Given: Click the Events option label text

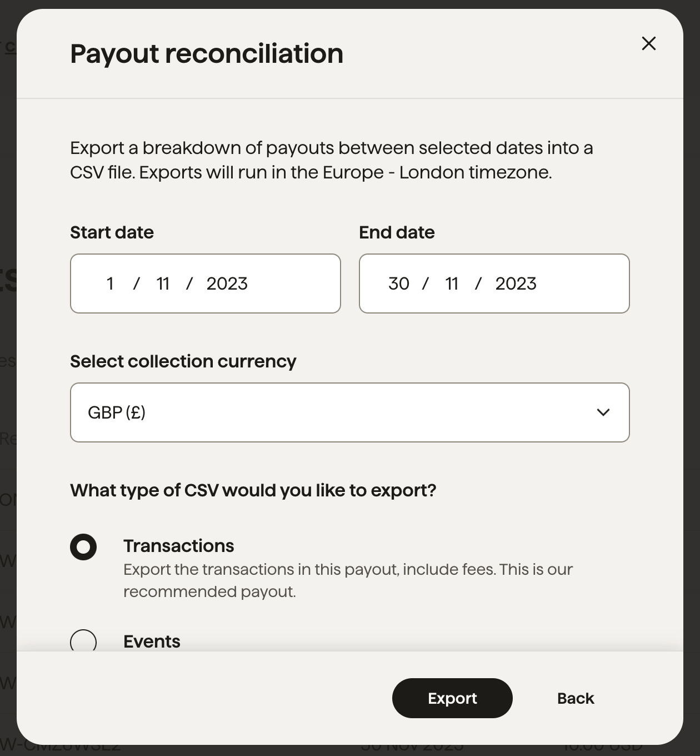Looking at the screenshot, I should pyautogui.click(x=151, y=642).
